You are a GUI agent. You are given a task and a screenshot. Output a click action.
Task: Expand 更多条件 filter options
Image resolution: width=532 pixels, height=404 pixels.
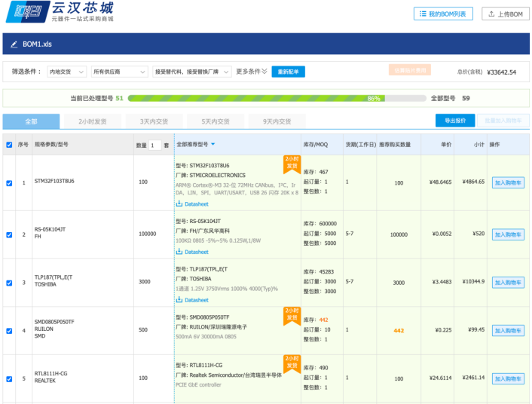click(x=252, y=72)
